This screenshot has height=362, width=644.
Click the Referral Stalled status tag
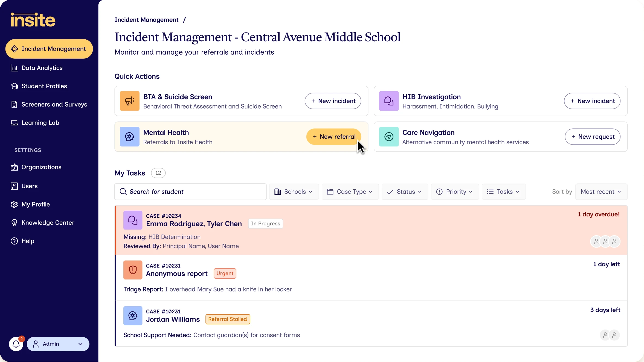click(228, 319)
